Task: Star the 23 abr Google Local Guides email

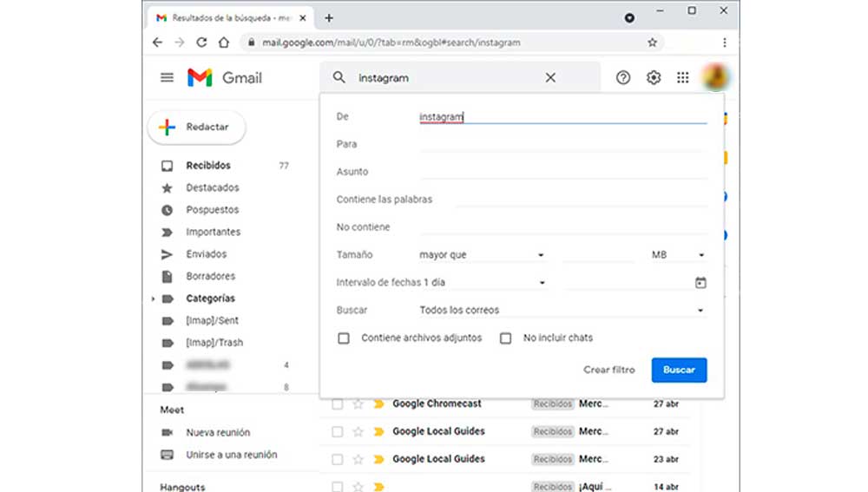Action: (x=358, y=459)
